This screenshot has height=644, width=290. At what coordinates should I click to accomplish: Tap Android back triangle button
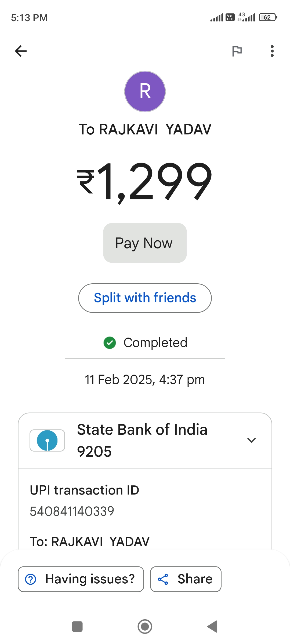(x=213, y=627)
